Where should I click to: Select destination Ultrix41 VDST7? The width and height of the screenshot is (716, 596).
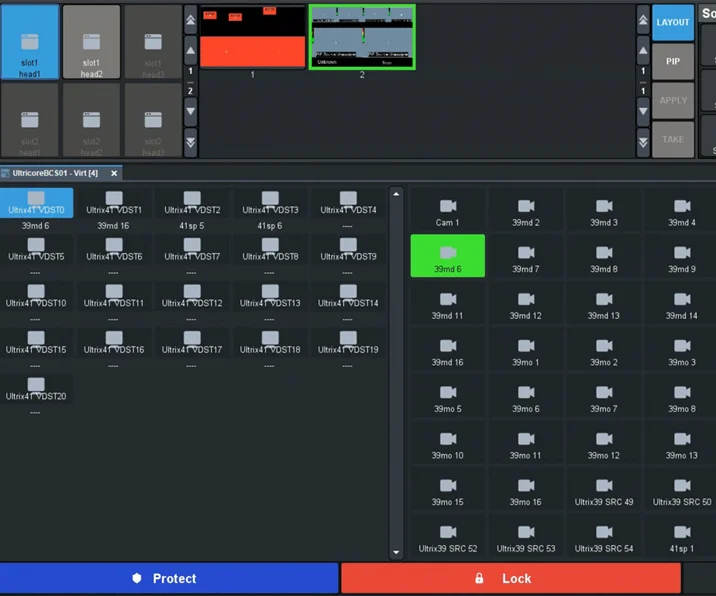pyautogui.click(x=192, y=250)
